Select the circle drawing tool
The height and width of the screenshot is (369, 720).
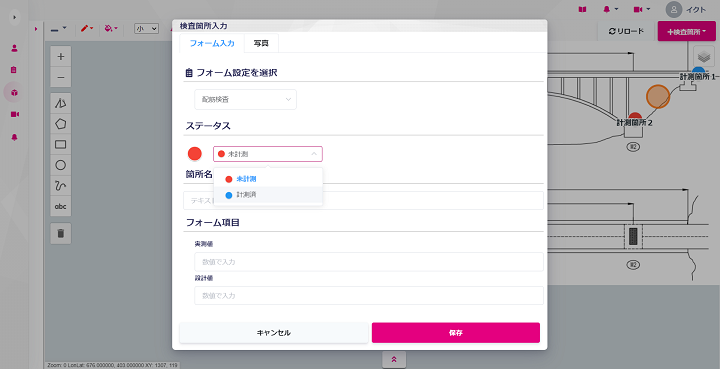(x=61, y=165)
